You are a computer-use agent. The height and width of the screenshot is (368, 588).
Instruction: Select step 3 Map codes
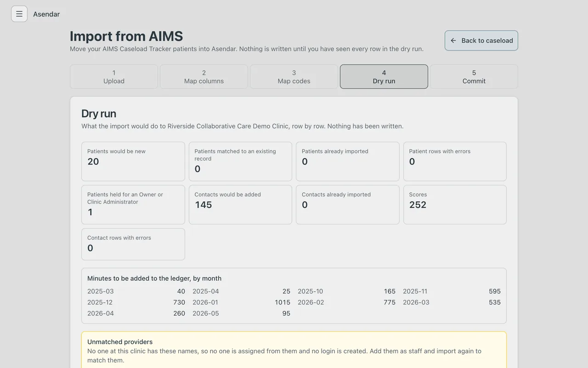(x=294, y=77)
